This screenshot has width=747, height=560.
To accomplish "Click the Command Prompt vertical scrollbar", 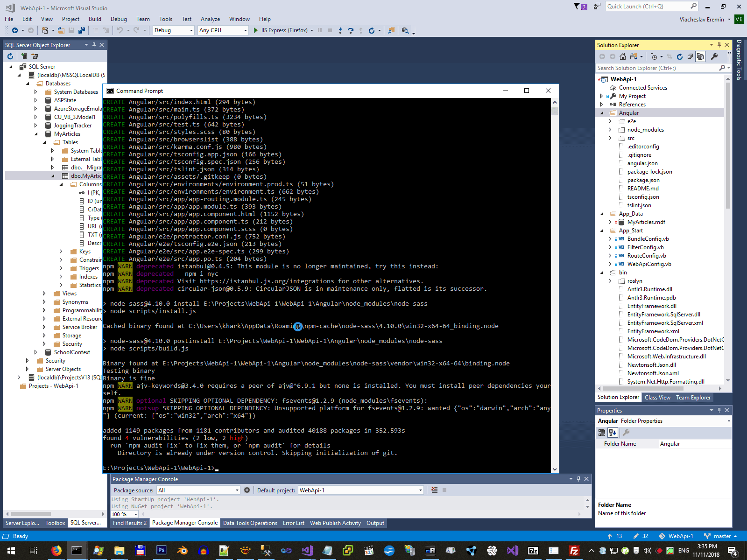I will coord(555,286).
